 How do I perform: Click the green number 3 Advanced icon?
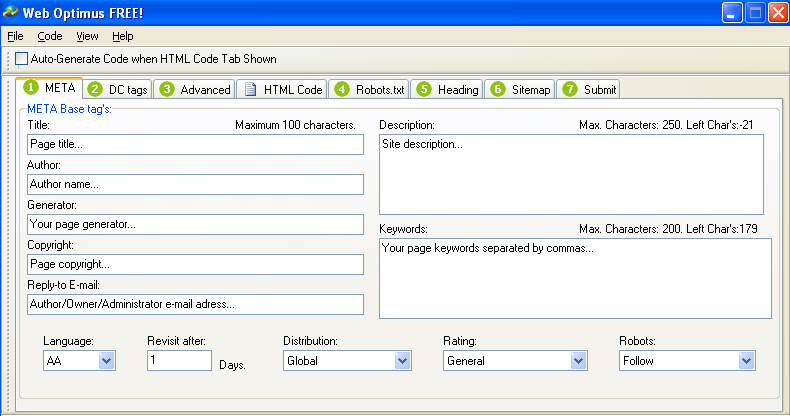(167, 90)
